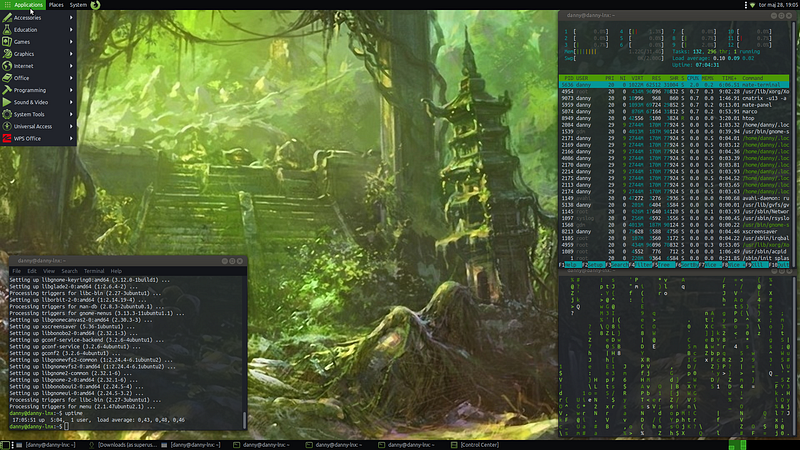Open the View menu in terminal

[x=48, y=271]
